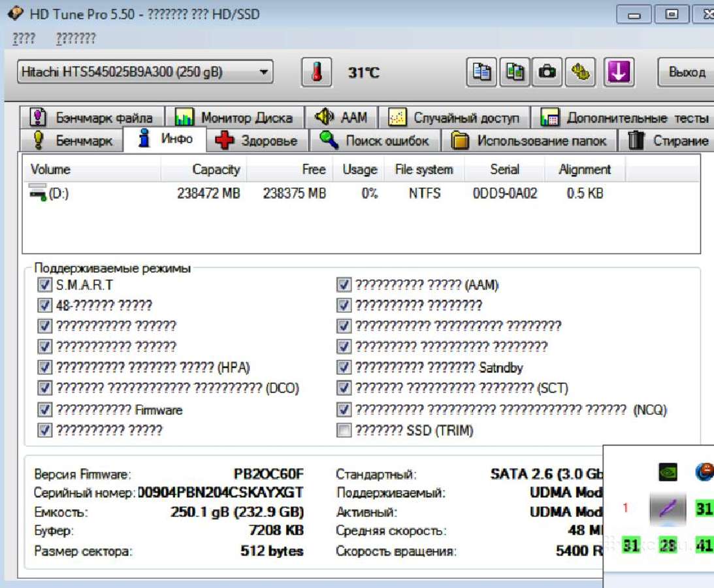This screenshot has height=588, width=714.
Task: Click the second copy screenshot icon
Action: (515, 72)
